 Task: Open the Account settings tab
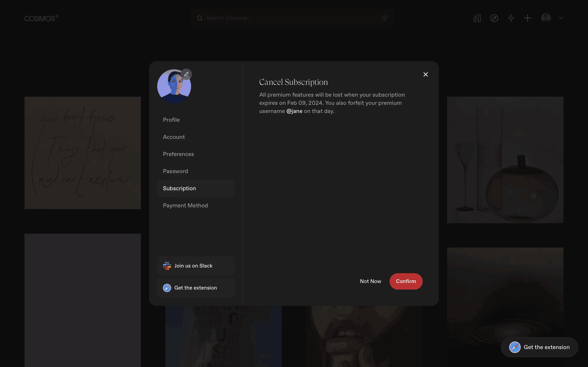(174, 137)
